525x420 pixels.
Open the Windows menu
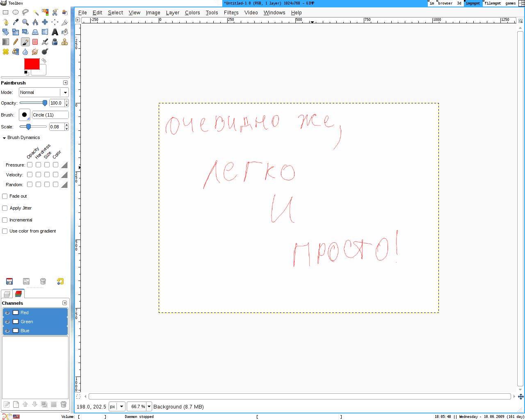pyautogui.click(x=274, y=13)
